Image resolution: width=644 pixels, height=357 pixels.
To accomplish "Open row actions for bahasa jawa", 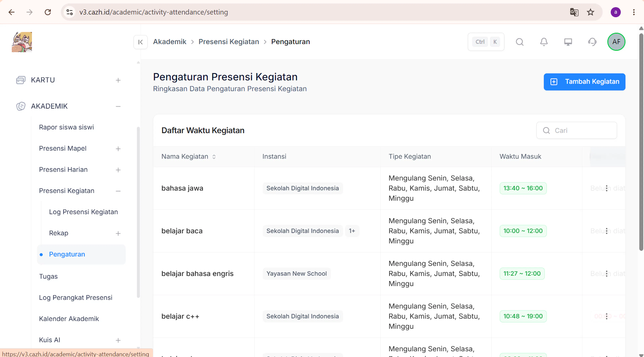I will point(606,188).
